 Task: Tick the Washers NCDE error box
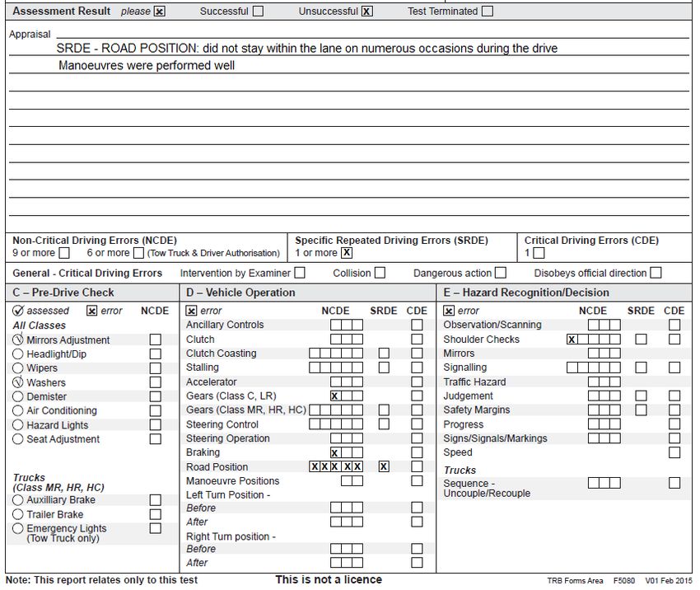coord(156,382)
